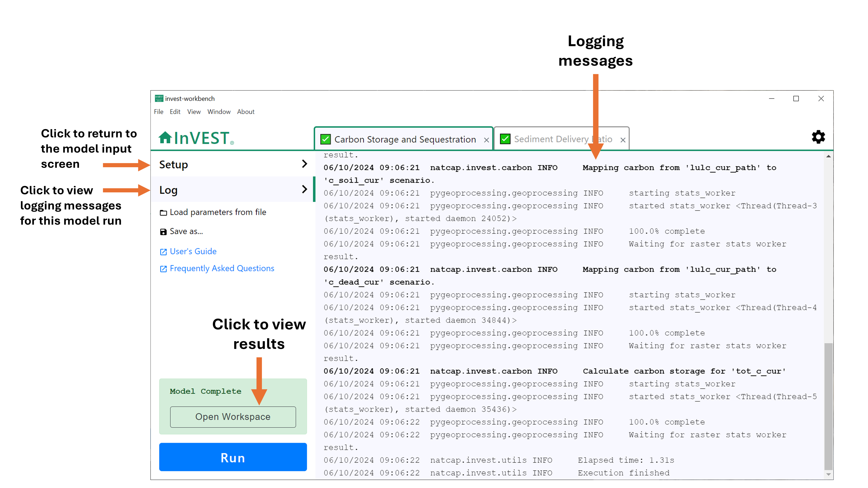
Task: Click the log scrollbar down arrow
Action: 829,475
